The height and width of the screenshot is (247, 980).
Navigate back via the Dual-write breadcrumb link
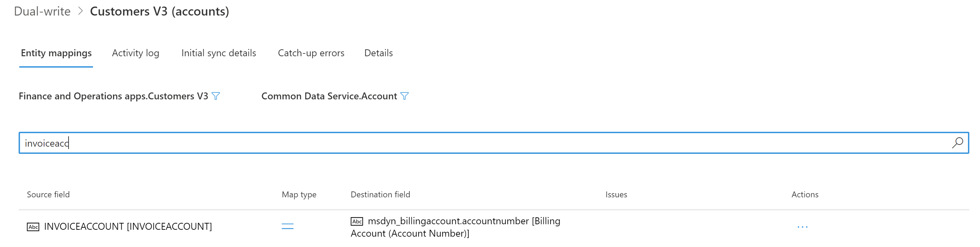[42, 11]
